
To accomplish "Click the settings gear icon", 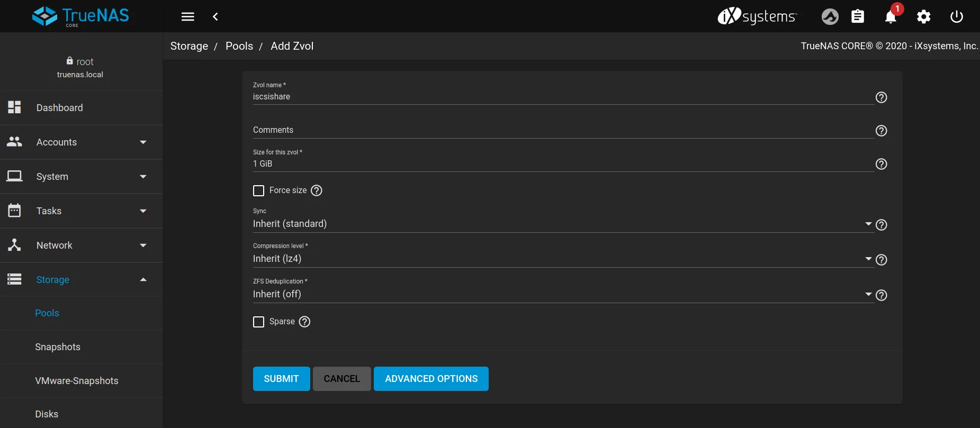I will tap(923, 17).
